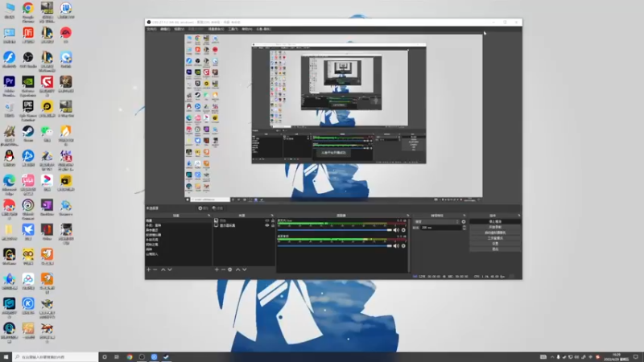Open scene transition settings gear
644x362 pixels.
click(x=464, y=222)
